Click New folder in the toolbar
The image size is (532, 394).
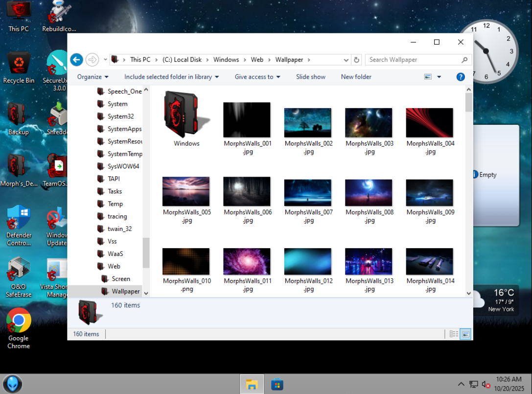[x=356, y=77]
